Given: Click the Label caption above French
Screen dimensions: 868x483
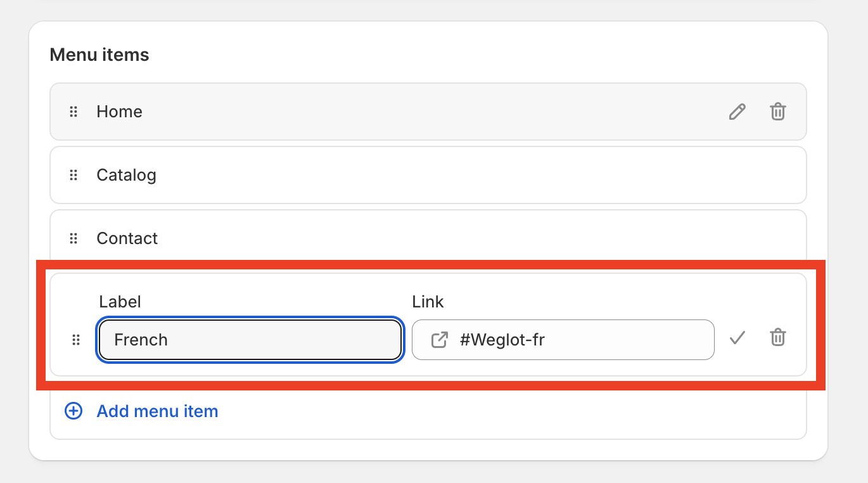Looking at the screenshot, I should pyautogui.click(x=120, y=302).
